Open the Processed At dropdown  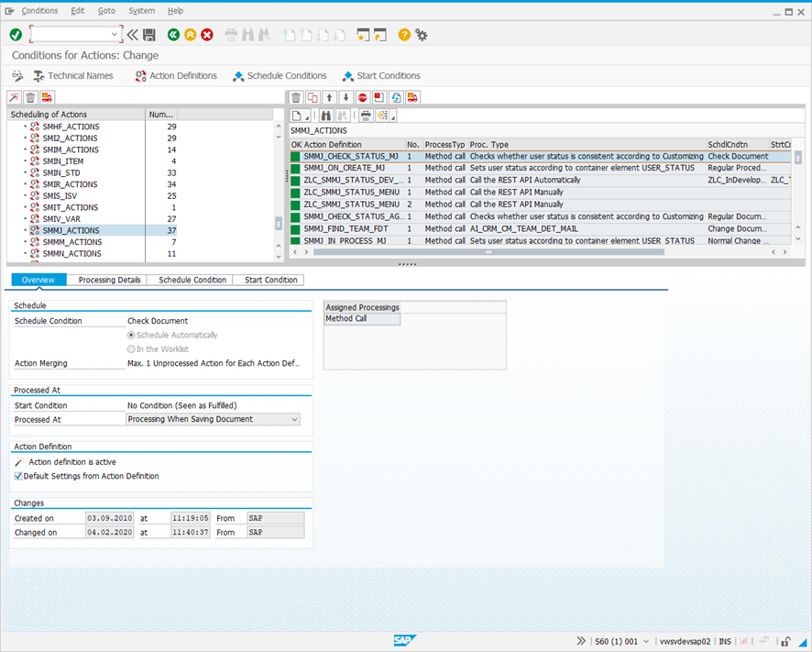tap(294, 419)
